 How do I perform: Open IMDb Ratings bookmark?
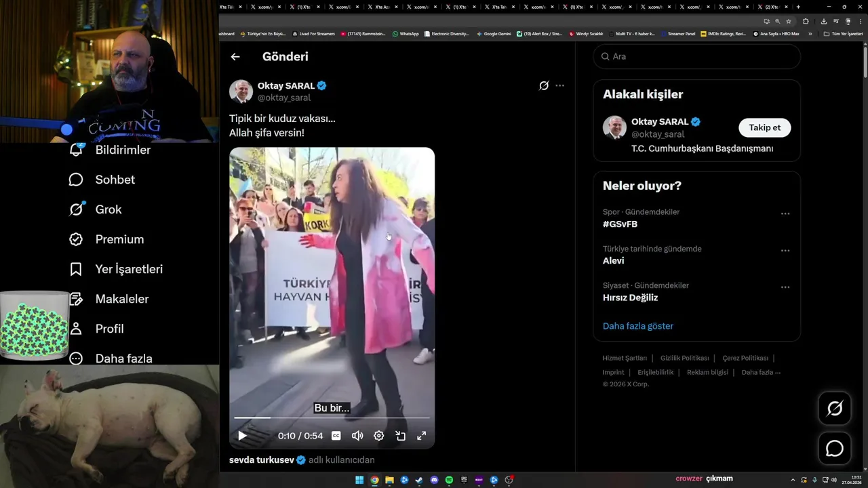(724, 33)
